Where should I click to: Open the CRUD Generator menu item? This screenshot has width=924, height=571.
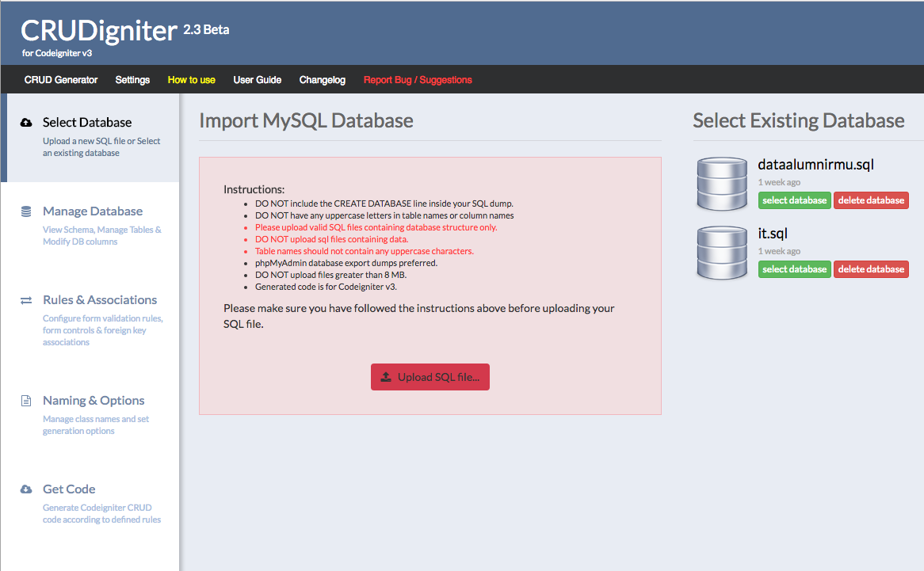pos(61,80)
